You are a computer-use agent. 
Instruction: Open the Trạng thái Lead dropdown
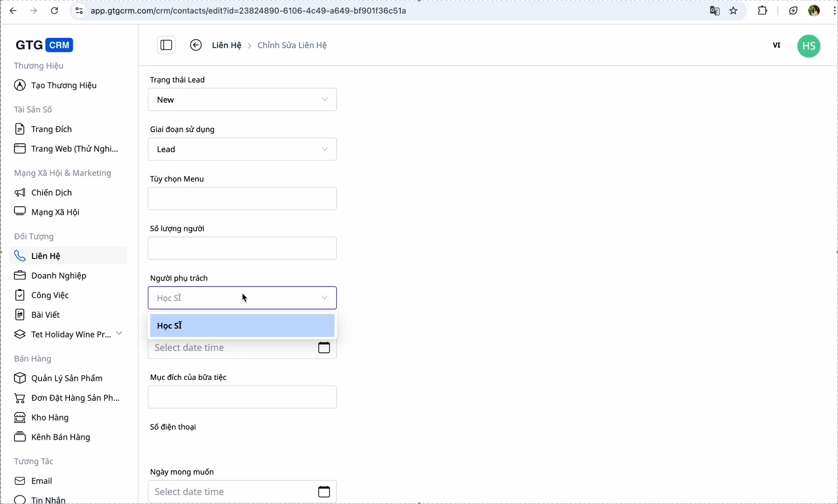click(x=242, y=100)
